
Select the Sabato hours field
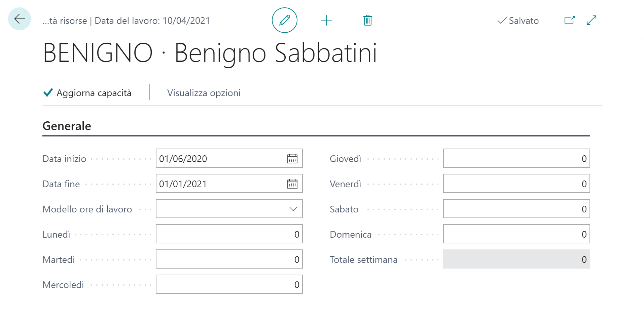tap(516, 208)
